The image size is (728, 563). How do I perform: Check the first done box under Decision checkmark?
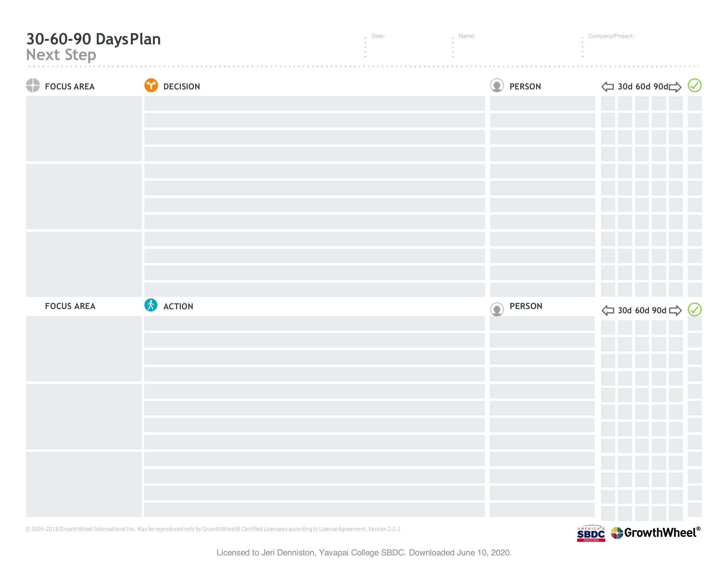click(695, 103)
